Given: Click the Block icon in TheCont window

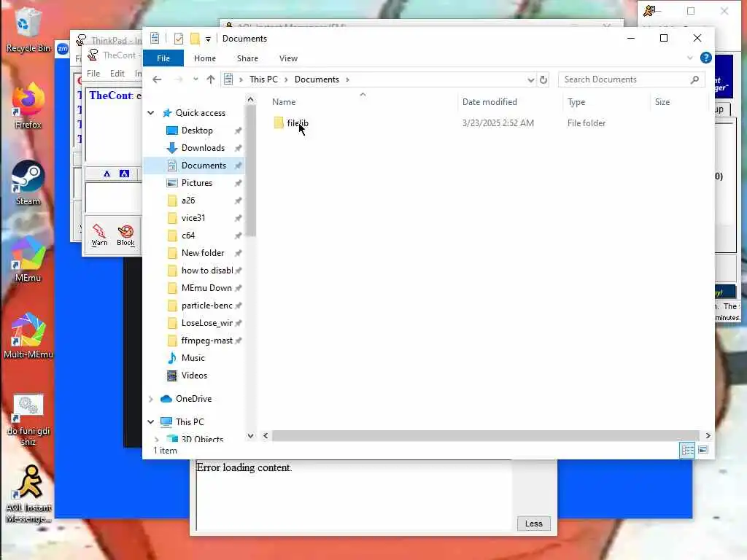Looking at the screenshot, I should pos(125,236).
